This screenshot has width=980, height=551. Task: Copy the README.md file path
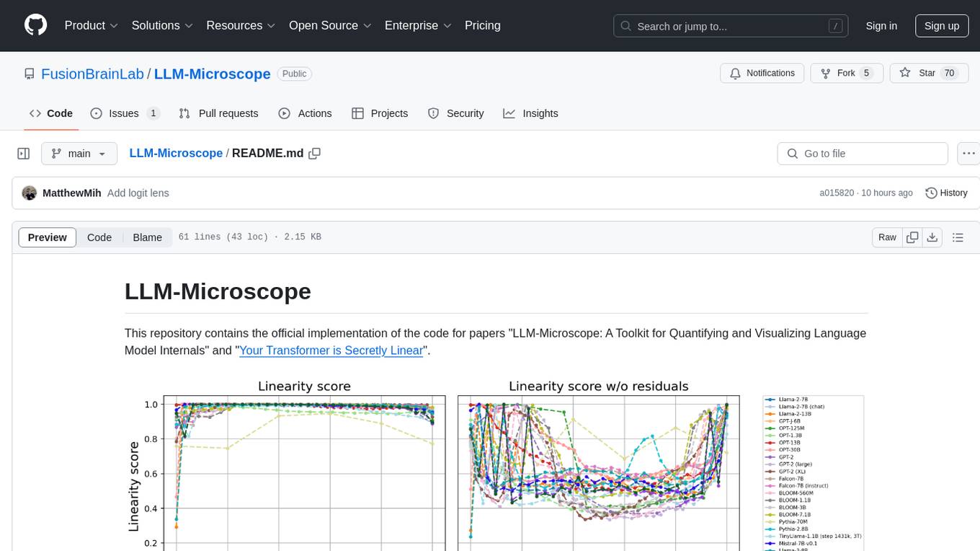(x=314, y=154)
